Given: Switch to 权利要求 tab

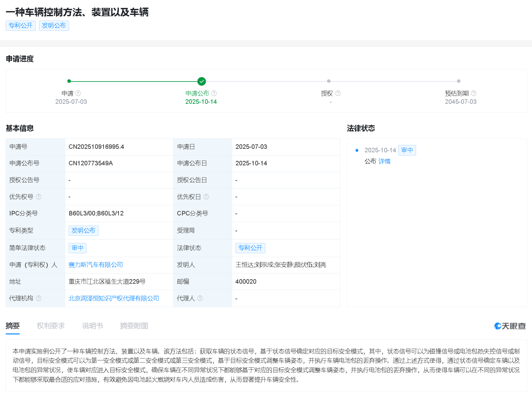Looking at the screenshot, I should click(51, 326).
